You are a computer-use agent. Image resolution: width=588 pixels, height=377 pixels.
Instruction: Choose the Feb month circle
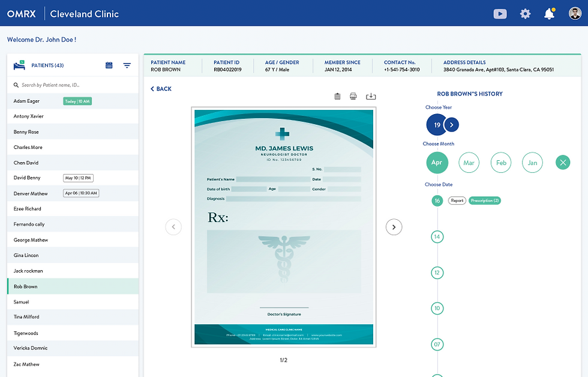click(x=501, y=163)
